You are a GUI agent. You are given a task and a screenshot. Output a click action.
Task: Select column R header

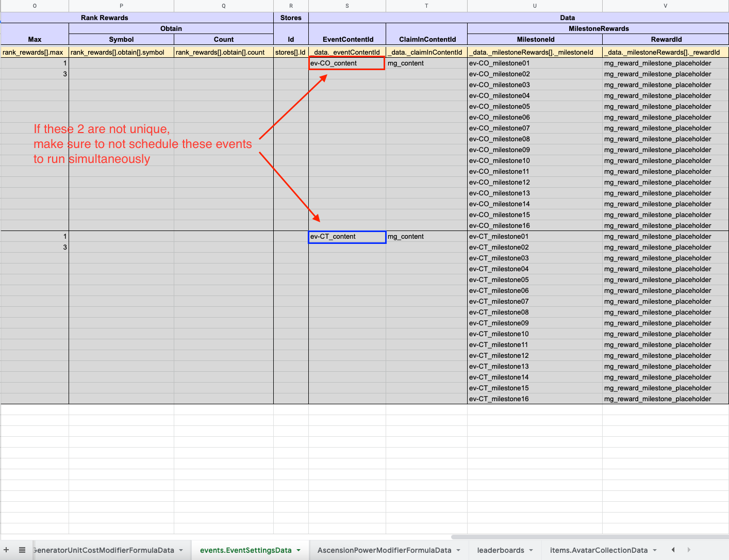point(291,6)
